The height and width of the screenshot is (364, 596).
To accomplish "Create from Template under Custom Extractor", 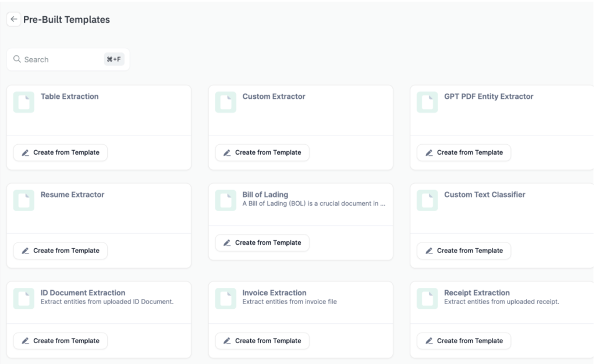I will [x=262, y=152].
